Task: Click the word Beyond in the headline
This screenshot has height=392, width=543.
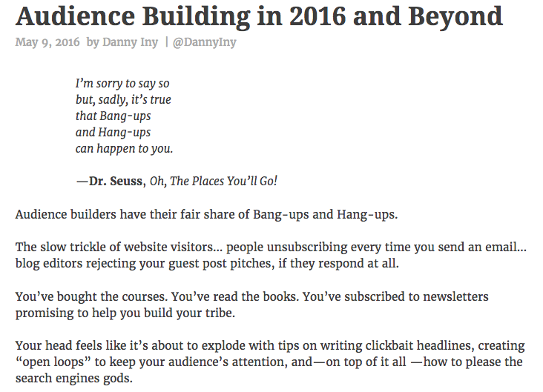Action: click(455, 16)
